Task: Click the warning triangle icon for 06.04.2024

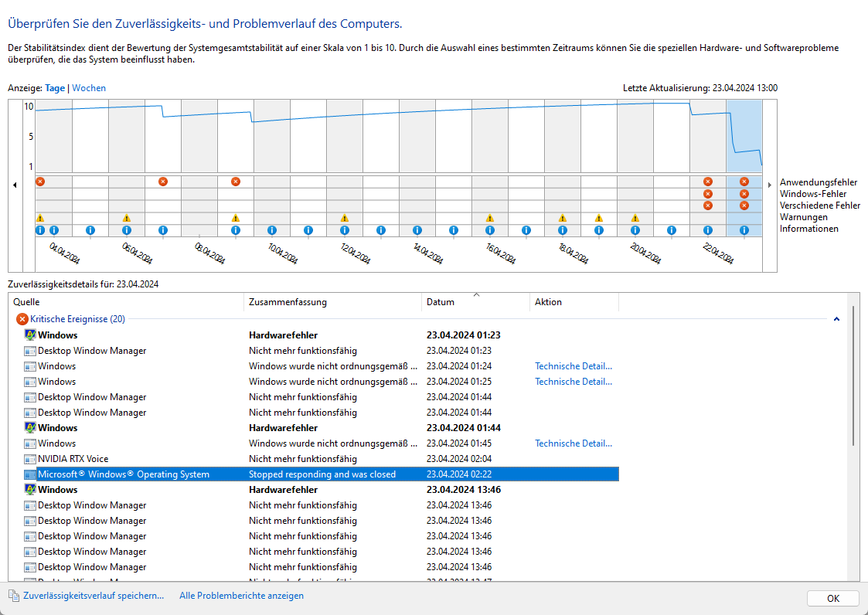Action: point(127,218)
